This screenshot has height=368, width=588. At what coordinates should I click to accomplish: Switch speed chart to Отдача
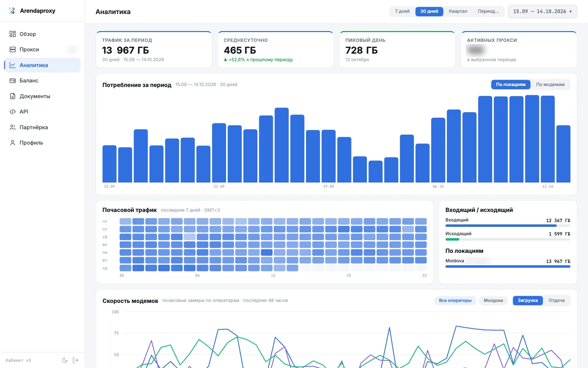(556, 301)
